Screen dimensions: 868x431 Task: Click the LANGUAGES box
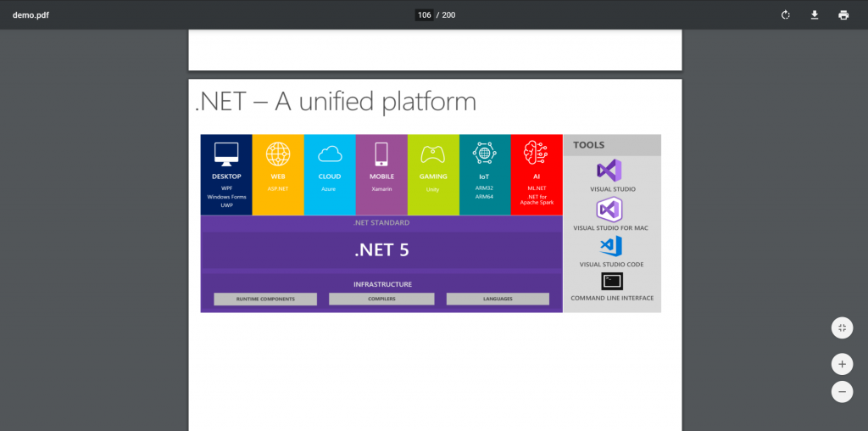point(498,299)
